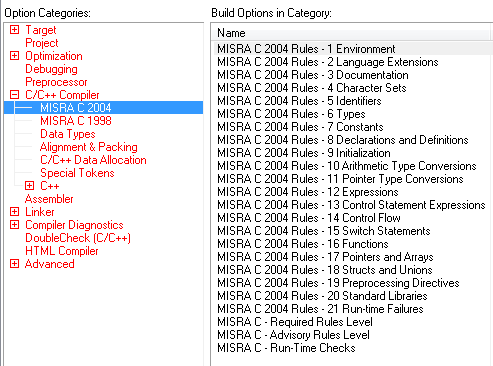The height and width of the screenshot is (366, 493).
Task: Select the Project category
Action: (x=42, y=43)
